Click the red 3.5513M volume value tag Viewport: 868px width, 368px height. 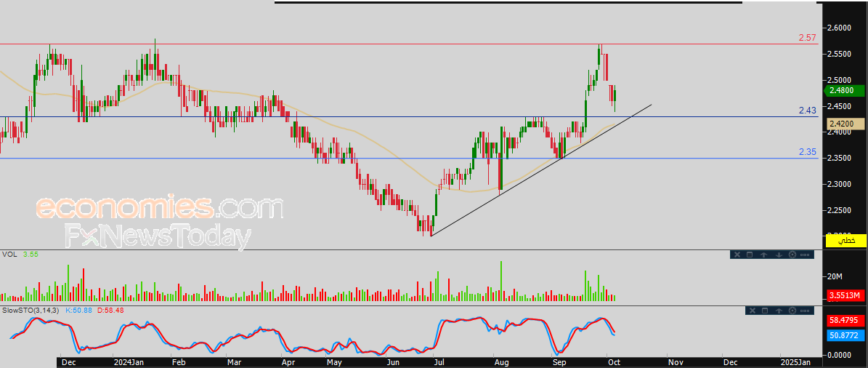click(x=846, y=295)
